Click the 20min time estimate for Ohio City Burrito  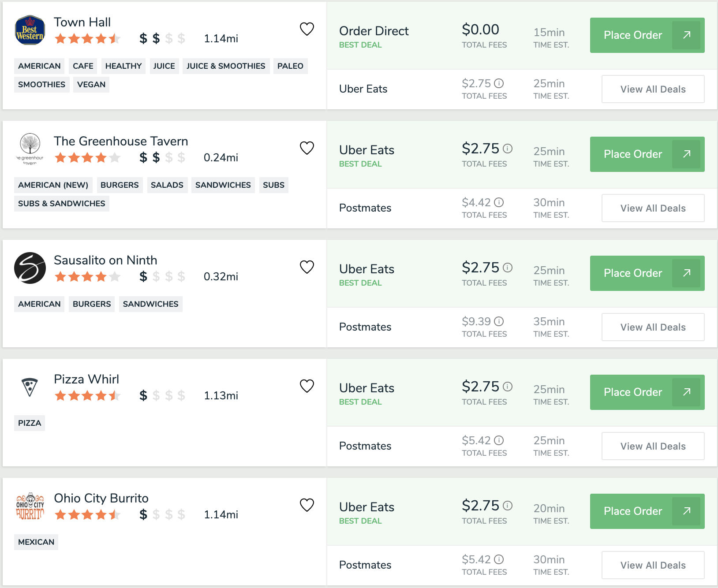(x=549, y=508)
